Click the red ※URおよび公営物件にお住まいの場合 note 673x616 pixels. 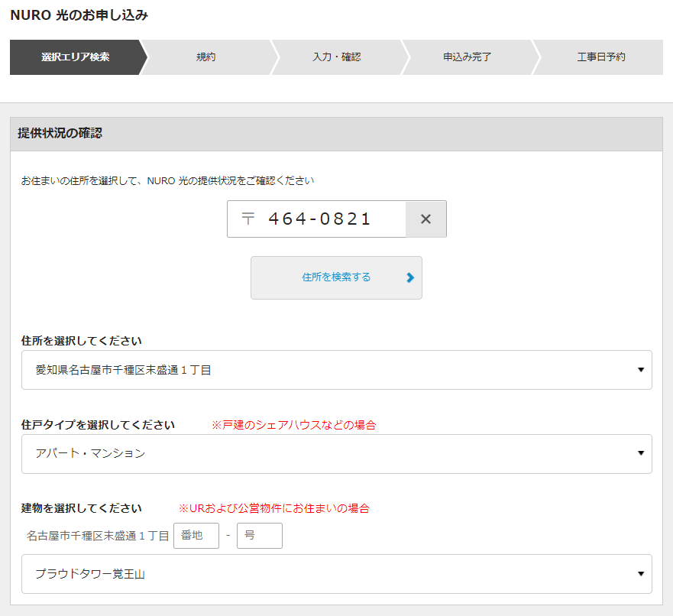pyautogui.click(x=274, y=508)
